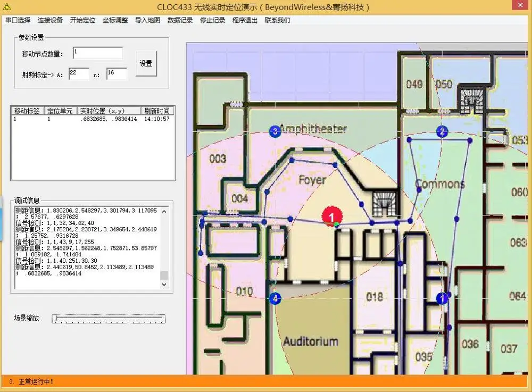Click the Commons label on the map
The image size is (532, 392).
pos(440,184)
